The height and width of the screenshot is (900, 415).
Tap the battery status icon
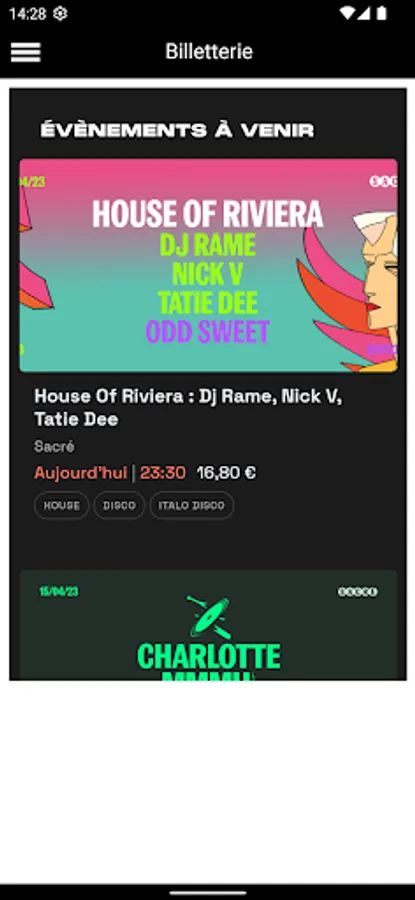coord(381,14)
